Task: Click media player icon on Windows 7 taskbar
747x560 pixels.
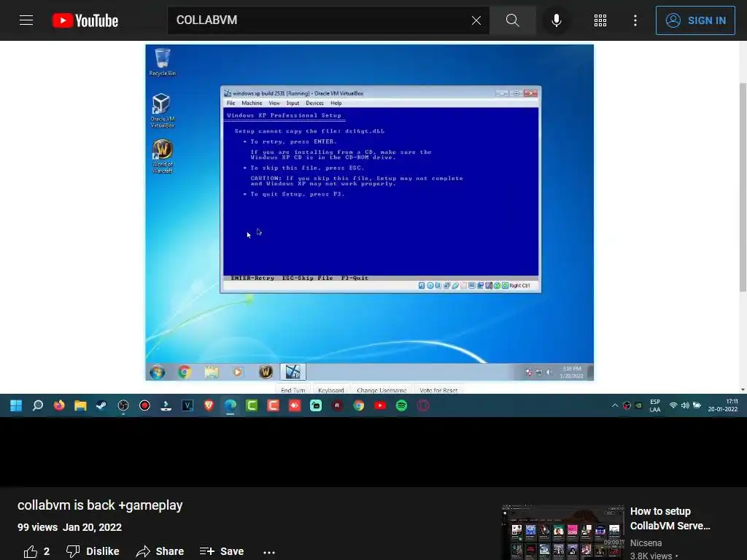Action: 238,372
